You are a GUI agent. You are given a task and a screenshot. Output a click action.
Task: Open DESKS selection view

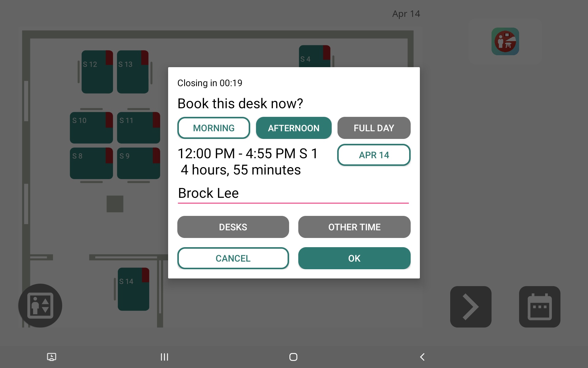(x=233, y=226)
